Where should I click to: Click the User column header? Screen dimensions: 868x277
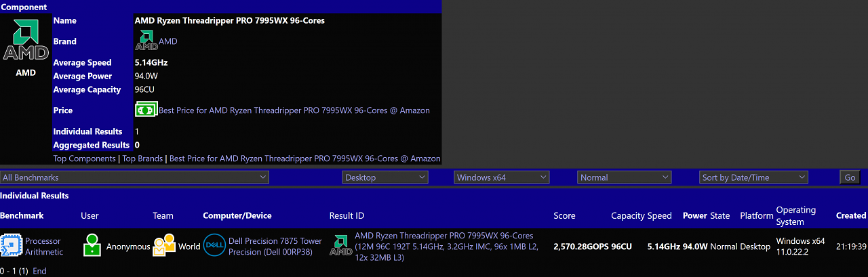pos(90,216)
